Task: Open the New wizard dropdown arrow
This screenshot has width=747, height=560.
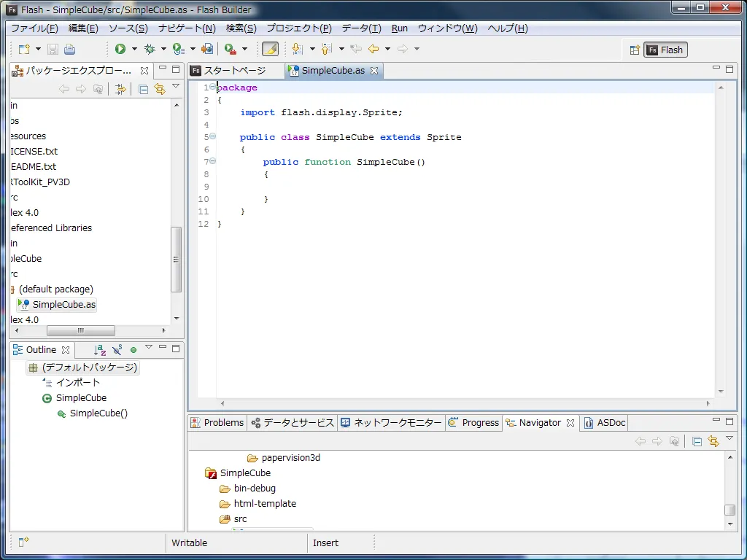Action: click(x=38, y=49)
